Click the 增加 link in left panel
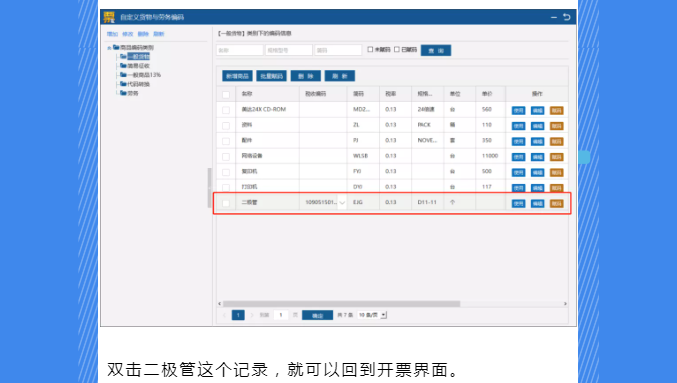Screen dimensions: 677x383 point(112,34)
